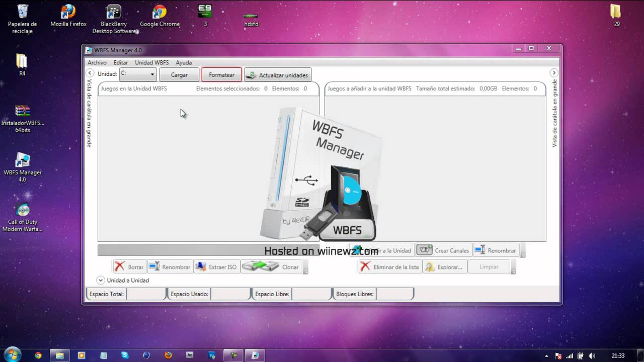The image size is (644, 362).
Task: Open the media player taskbar icon
Action: pos(82,355)
